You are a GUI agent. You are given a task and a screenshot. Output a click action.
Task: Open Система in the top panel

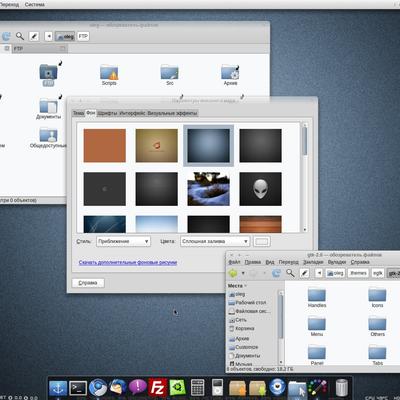tap(34, 5)
